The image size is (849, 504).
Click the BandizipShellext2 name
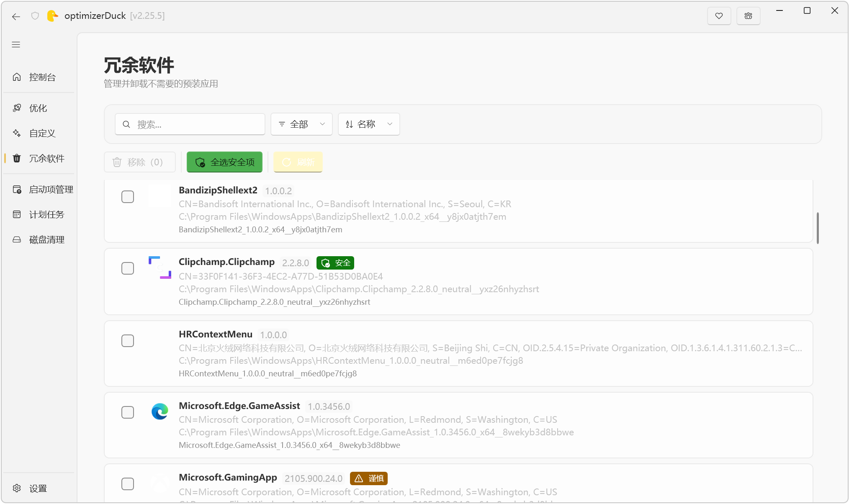point(218,190)
